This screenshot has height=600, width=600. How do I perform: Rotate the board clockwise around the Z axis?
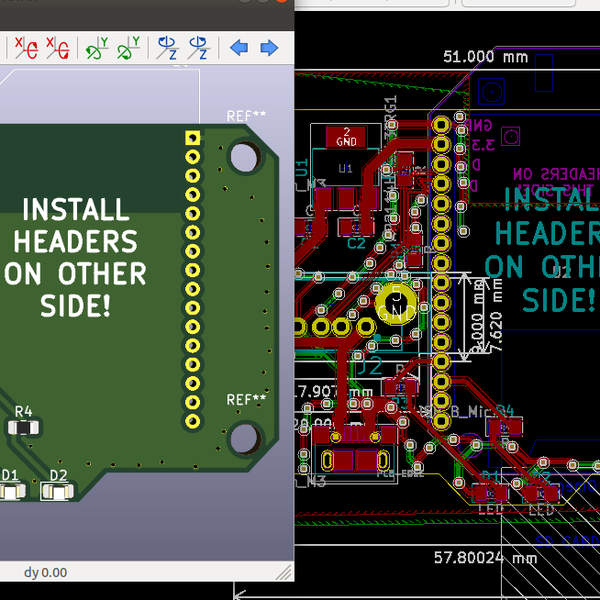coord(167,48)
